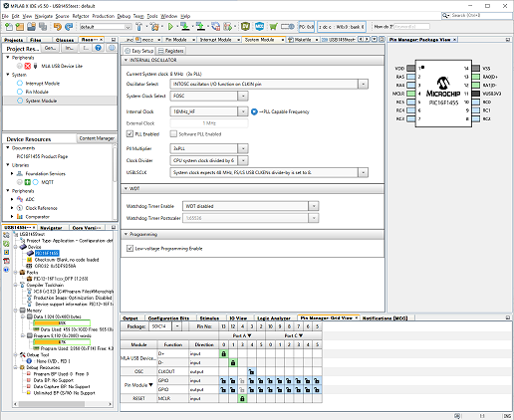
Task: Click the Content Manager button
Action: (97, 138)
